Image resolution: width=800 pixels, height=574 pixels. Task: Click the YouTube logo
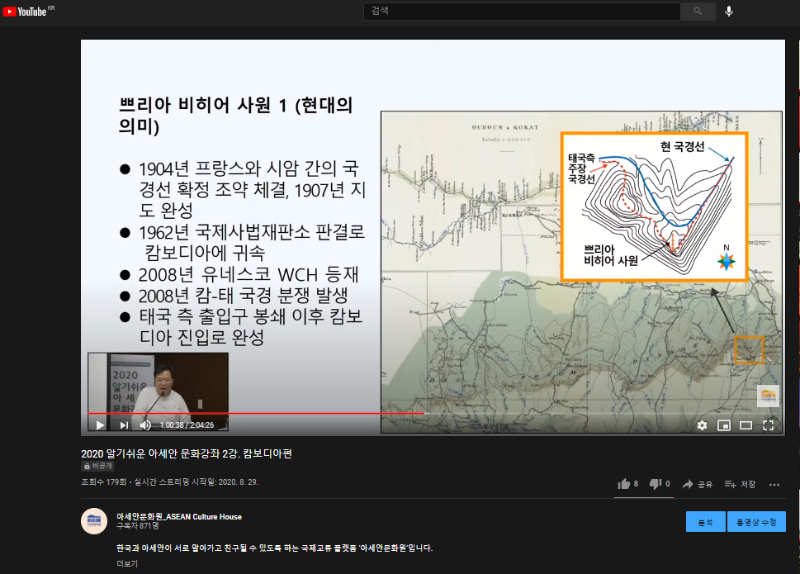point(24,11)
